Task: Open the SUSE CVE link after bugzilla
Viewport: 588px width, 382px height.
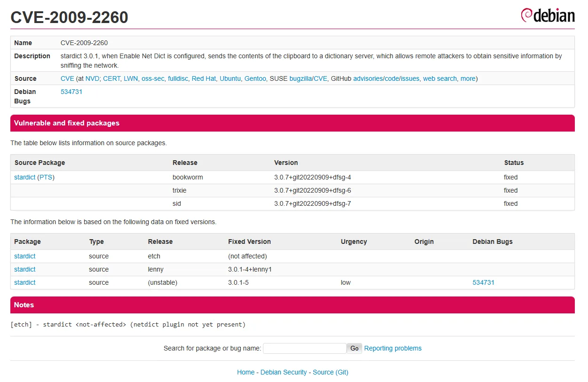Action: click(320, 78)
